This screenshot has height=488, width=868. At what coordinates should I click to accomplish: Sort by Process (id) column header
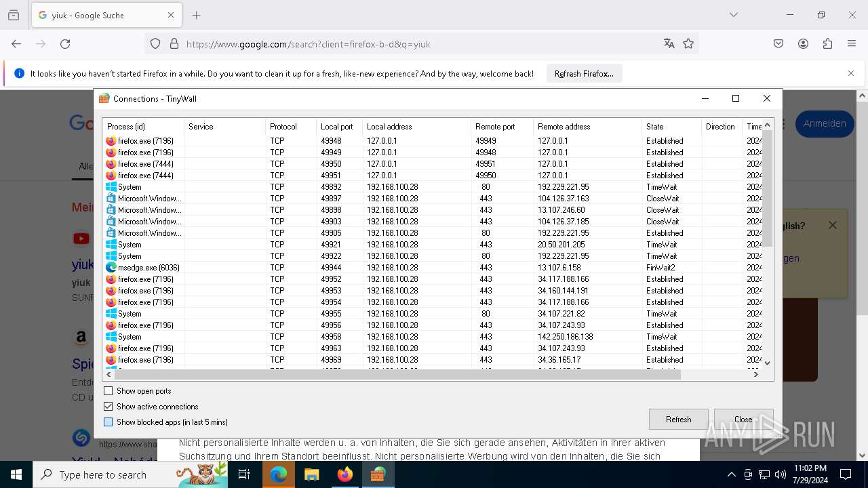pos(143,127)
